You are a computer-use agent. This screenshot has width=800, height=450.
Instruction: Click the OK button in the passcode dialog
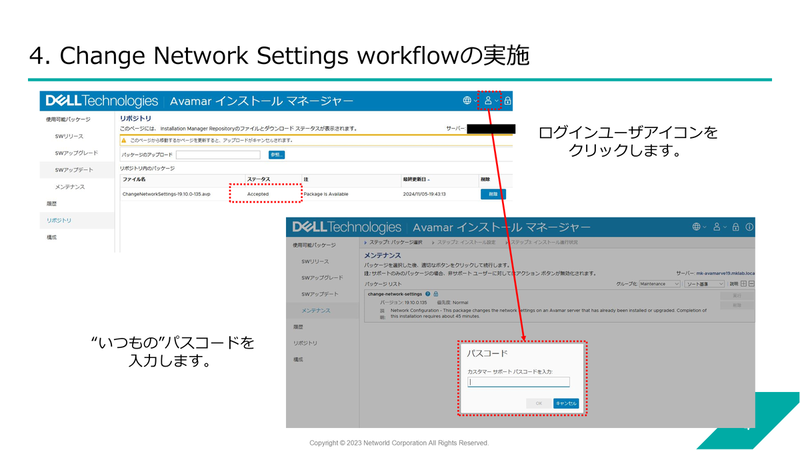[539, 403]
